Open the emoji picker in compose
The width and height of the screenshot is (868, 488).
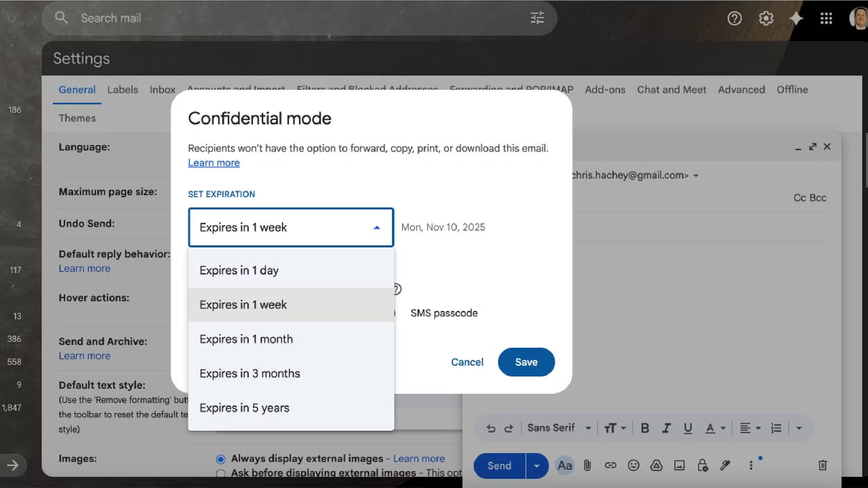click(x=633, y=465)
